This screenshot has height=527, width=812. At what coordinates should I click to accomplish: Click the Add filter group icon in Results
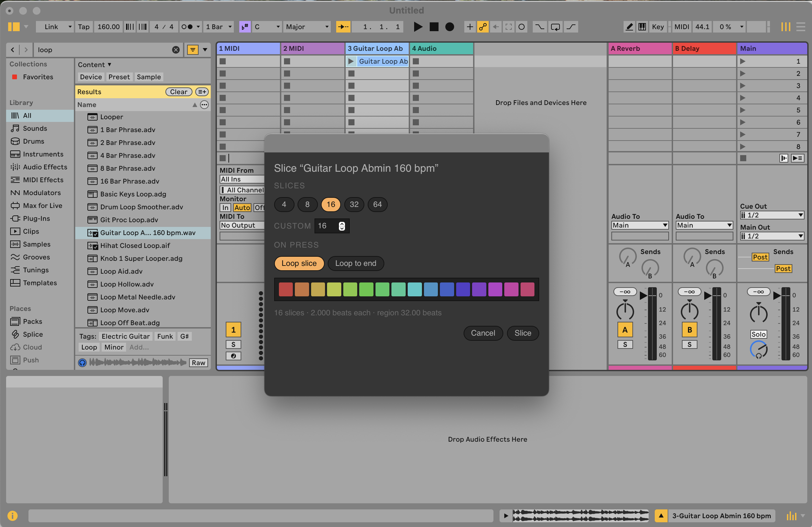(x=202, y=92)
